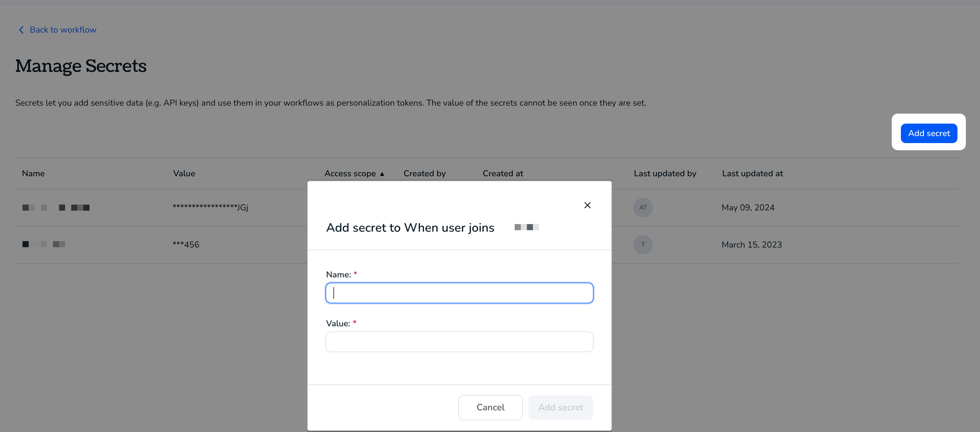
Task: Click the back chevron arrow icon
Action: (21, 30)
